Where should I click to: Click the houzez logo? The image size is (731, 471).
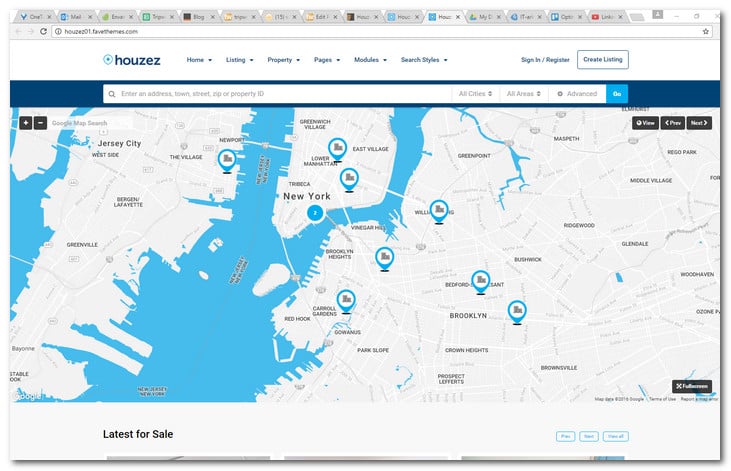(131, 60)
